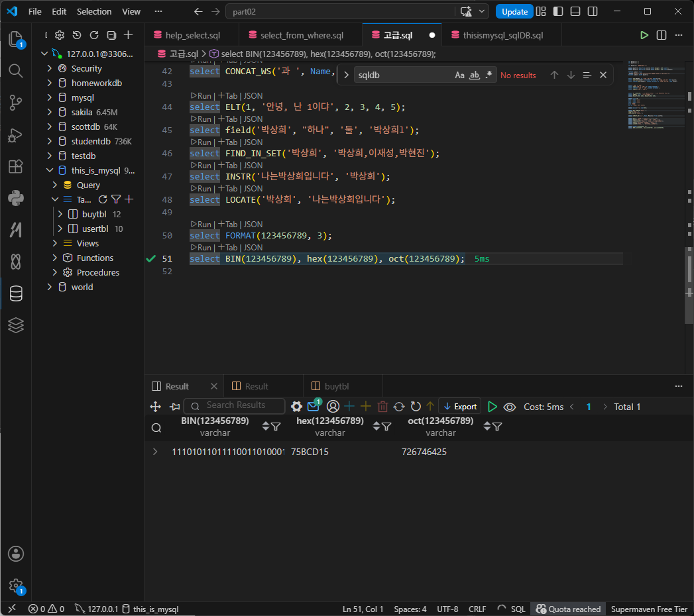Open Source Control view

pyautogui.click(x=16, y=103)
